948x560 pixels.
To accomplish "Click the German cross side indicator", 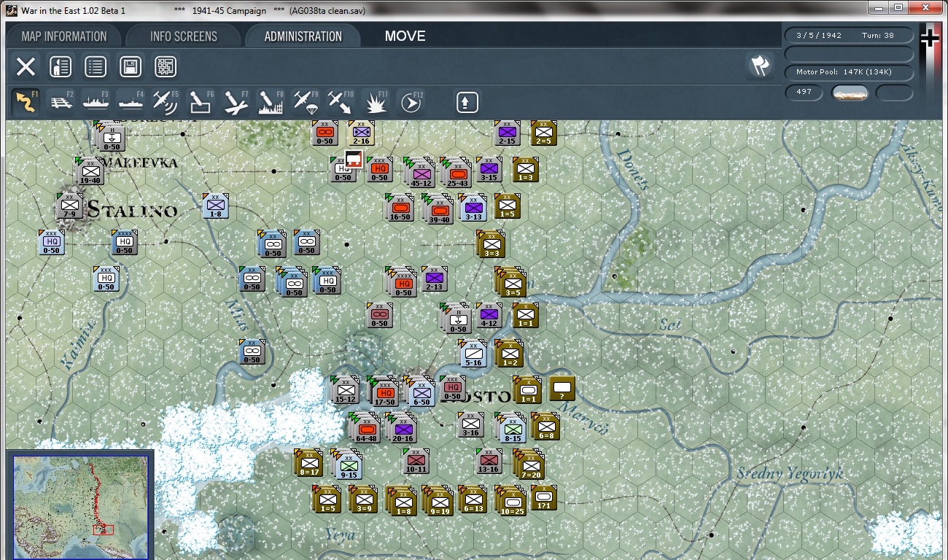I will pyautogui.click(x=929, y=37).
